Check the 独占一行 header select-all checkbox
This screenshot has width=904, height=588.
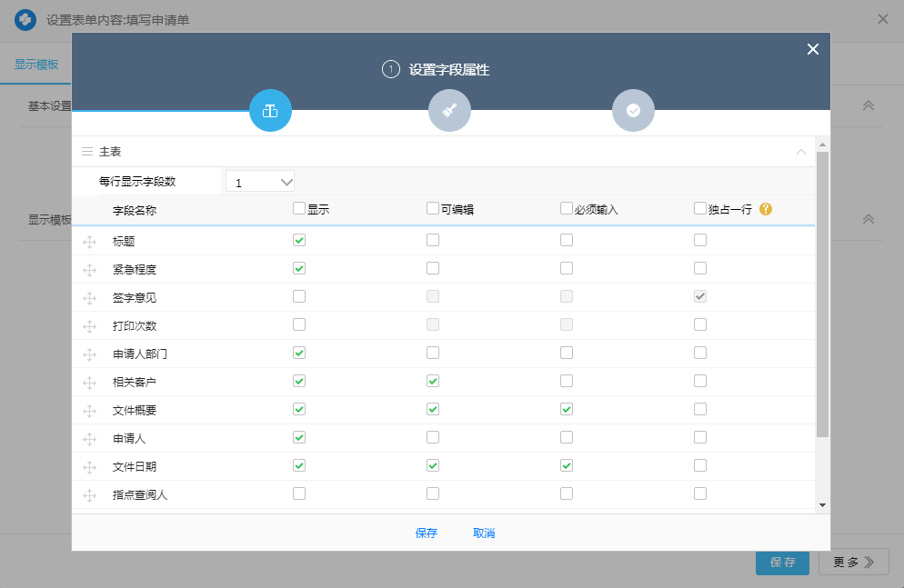700,208
